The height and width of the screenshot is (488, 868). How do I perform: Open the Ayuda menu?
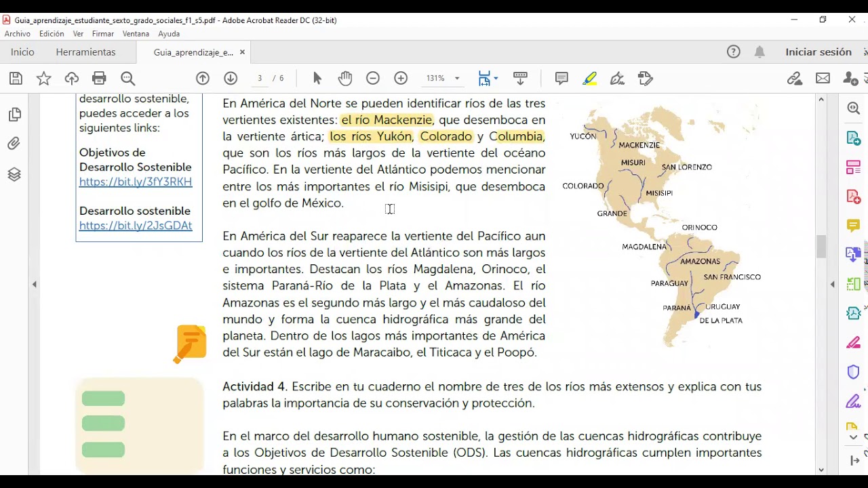tap(169, 34)
